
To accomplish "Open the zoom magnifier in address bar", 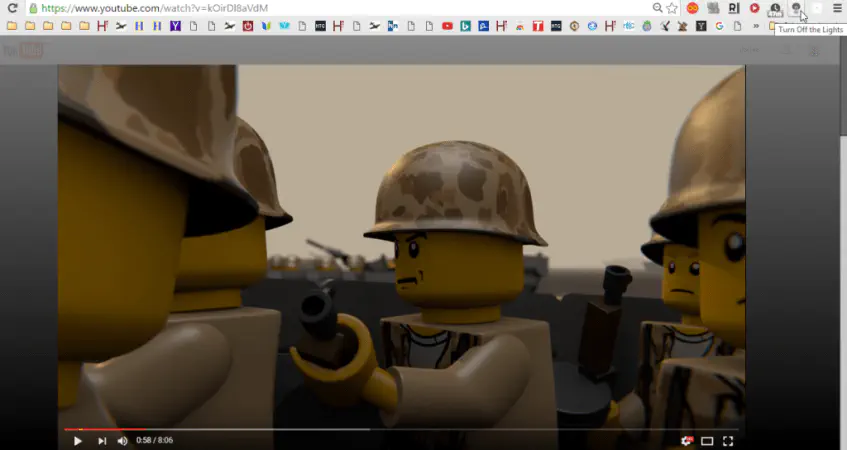I will tap(657, 8).
